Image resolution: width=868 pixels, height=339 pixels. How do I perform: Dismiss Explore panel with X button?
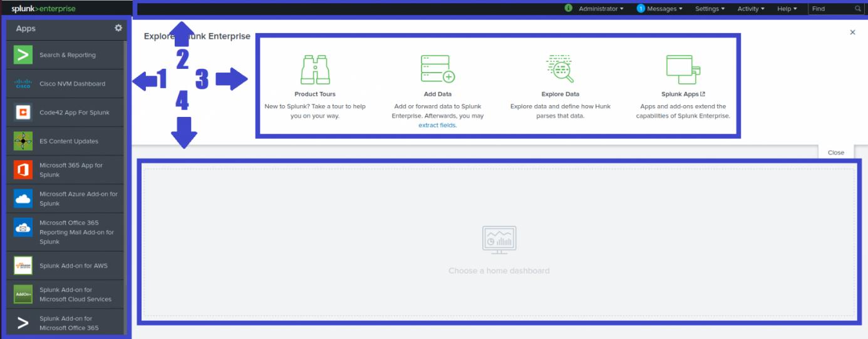pyautogui.click(x=852, y=32)
